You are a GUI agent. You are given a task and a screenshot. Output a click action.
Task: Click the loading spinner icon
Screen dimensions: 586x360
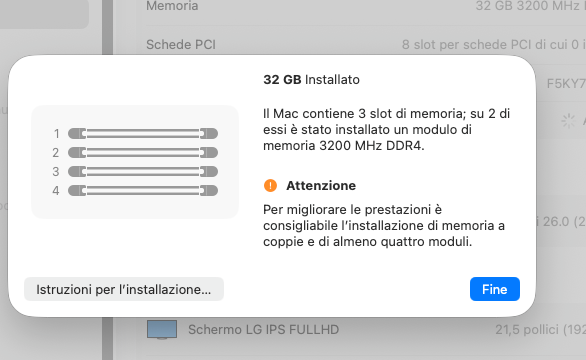click(x=568, y=121)
